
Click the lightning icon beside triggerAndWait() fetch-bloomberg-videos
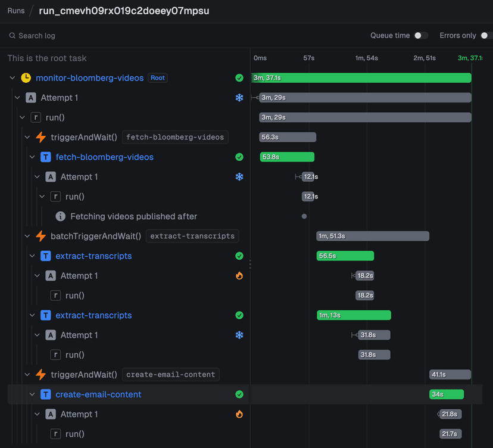click(x=41, y=137)
